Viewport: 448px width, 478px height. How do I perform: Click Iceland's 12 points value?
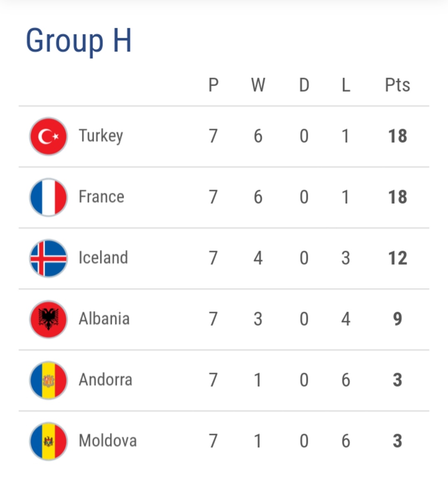(397, 258)
